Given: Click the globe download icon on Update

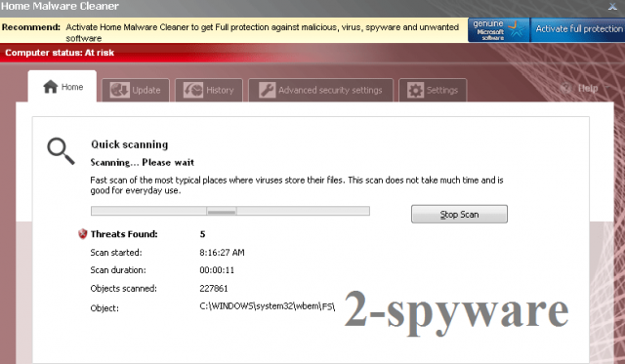Looking at the screenshot, I should (119, 90).
